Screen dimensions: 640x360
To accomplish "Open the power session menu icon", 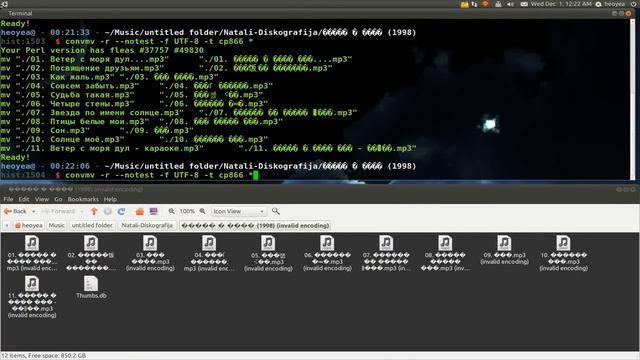I will [633, 4].
